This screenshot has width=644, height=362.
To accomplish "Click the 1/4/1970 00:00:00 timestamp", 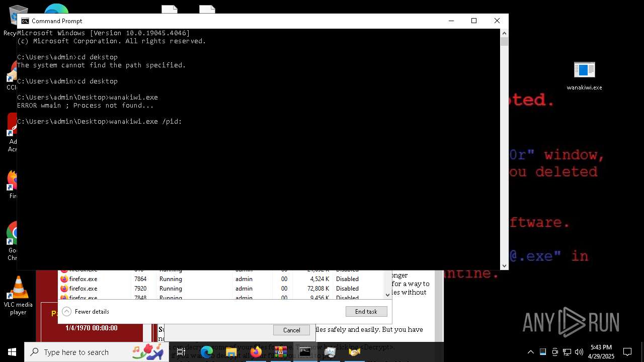I will click(92, 328).
